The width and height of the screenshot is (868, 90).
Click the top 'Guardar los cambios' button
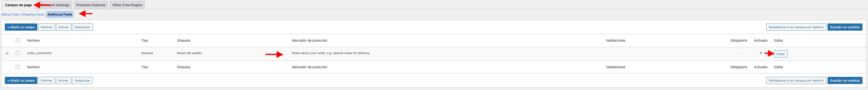pos(845,27)
